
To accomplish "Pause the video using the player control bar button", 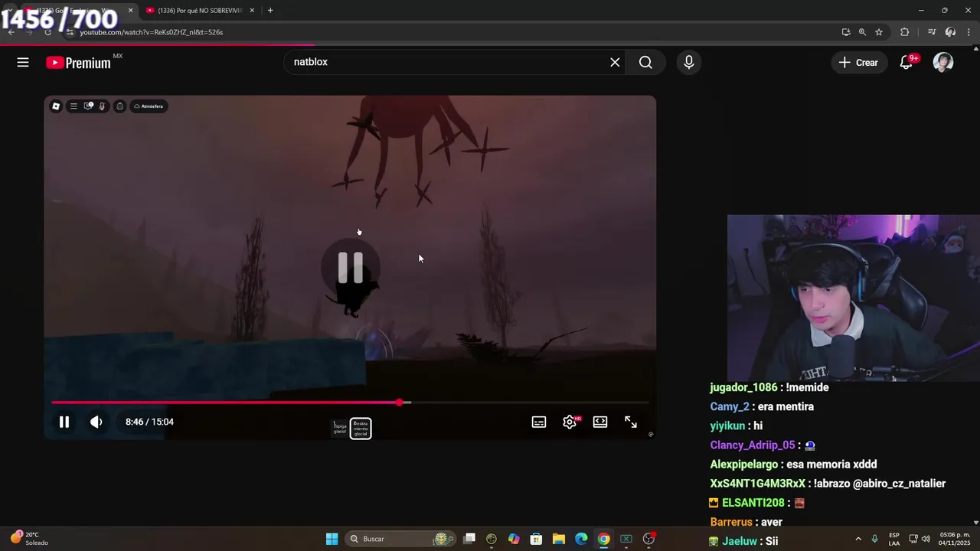I will coord(64,422).
